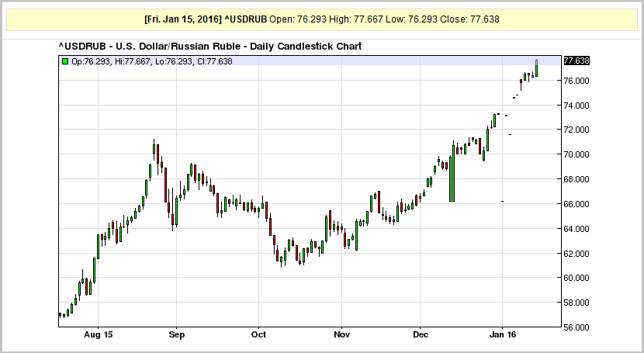This screenshot has height=353, width=644.
Task: Click the green legend square icon
Action: (x=65, y=61)
